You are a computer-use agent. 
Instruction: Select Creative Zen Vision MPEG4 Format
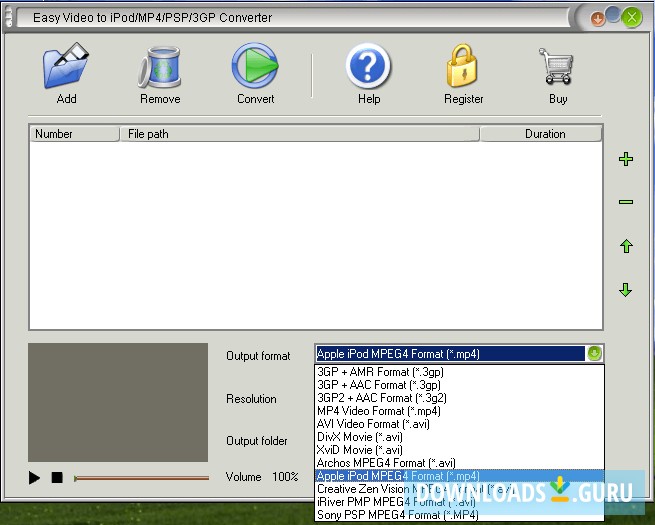(459, 489)
